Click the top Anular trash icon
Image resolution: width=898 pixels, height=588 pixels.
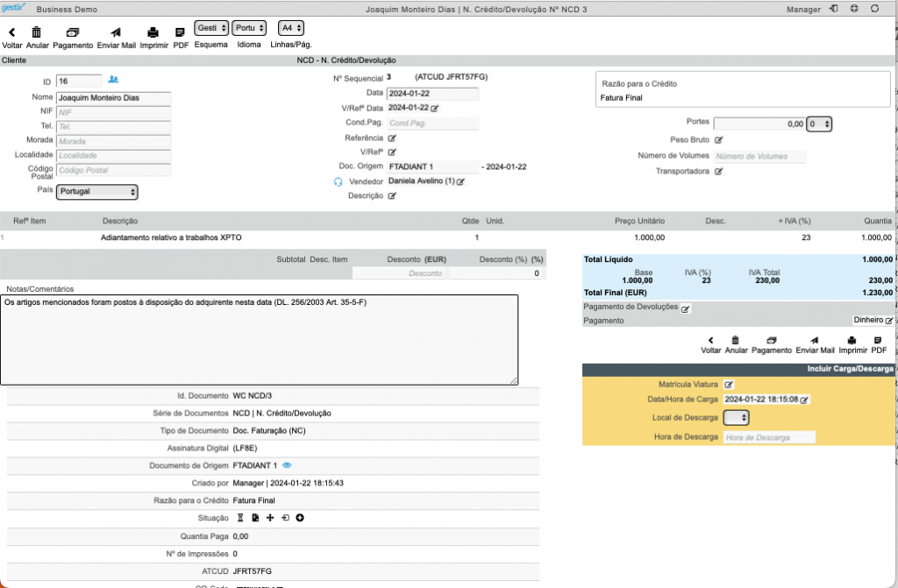click(x=37, y=32)
